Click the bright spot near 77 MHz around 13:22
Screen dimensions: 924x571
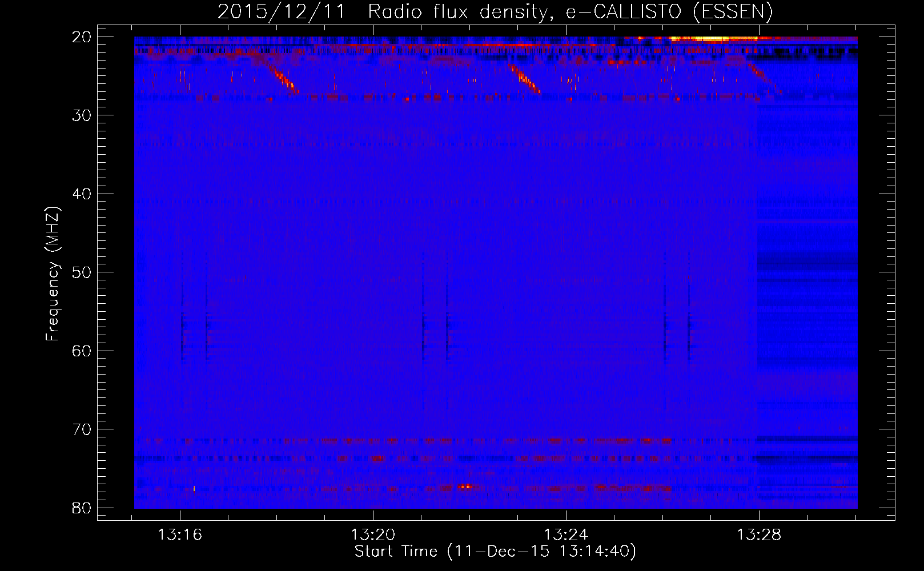(x=465, y=486)
